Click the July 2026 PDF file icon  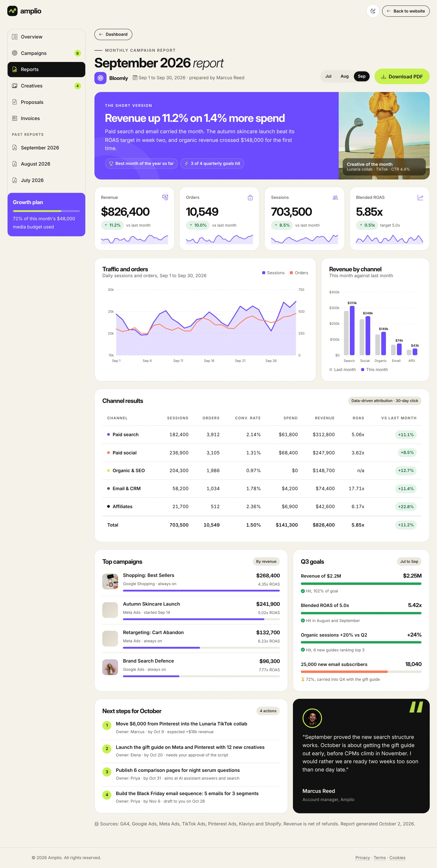(15, 180)
